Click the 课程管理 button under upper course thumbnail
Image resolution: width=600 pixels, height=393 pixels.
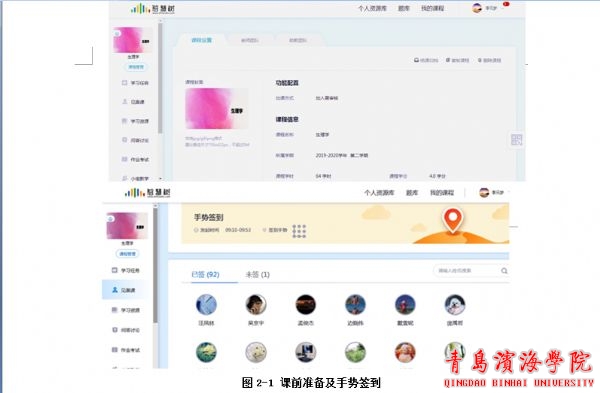click(136, 67)
